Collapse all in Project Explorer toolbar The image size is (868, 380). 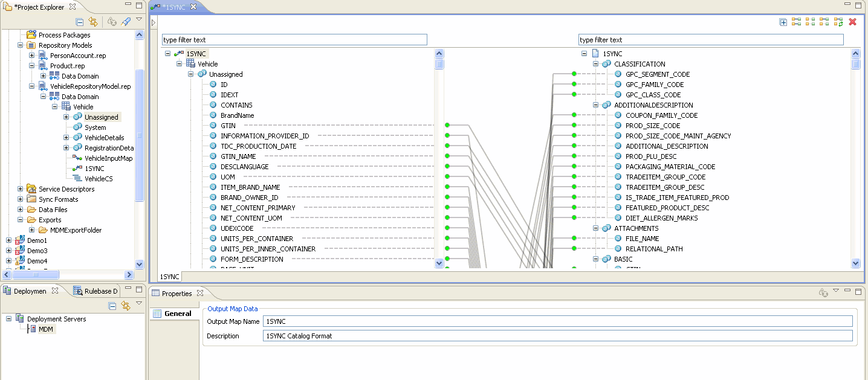click(x=79, y=22)
